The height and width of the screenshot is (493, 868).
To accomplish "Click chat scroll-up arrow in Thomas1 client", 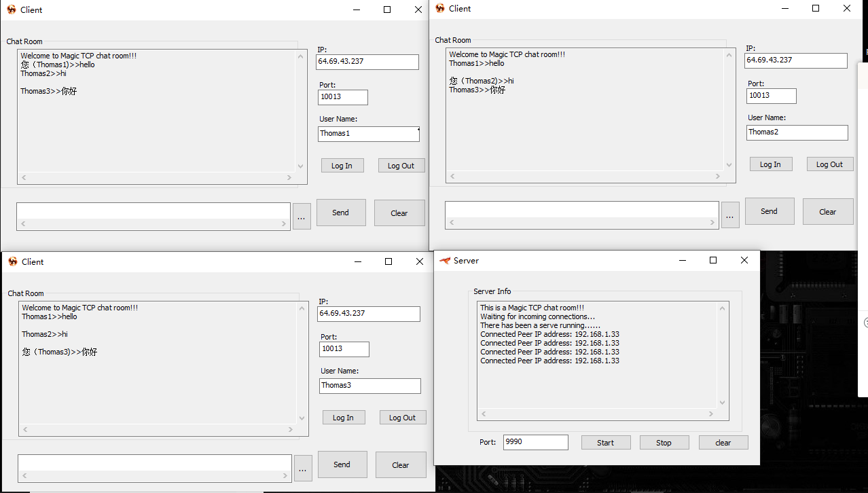I will coord(301,56).
